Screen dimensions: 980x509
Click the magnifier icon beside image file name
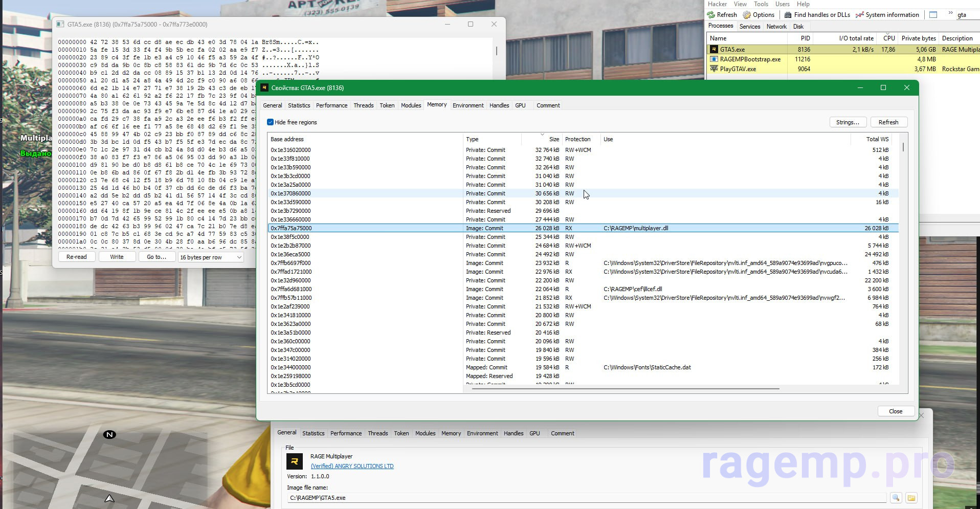[x=896, y=498]
